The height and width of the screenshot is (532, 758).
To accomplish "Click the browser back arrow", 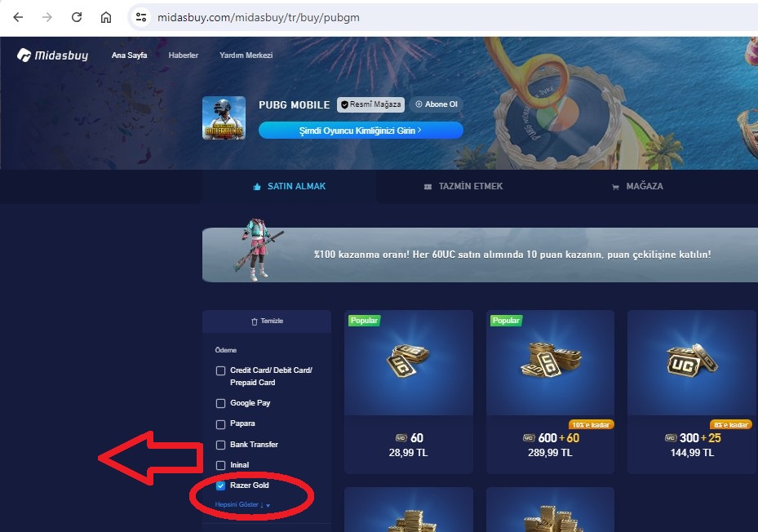I will (18, 17).
